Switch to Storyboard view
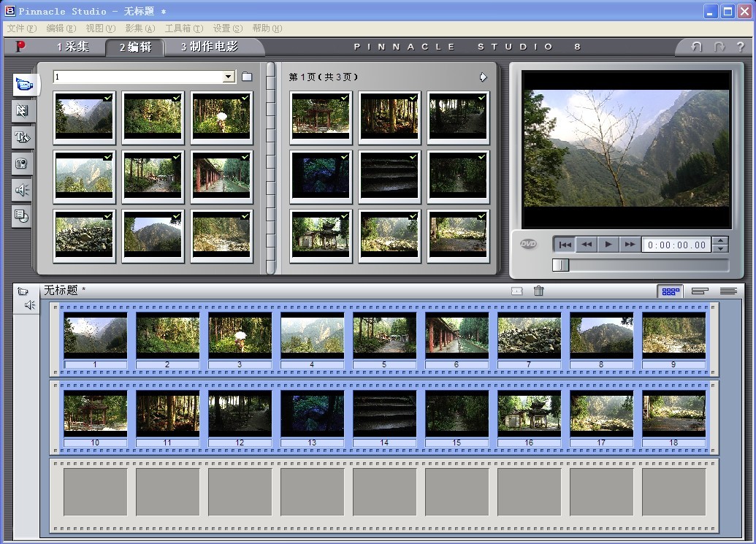Screen dimensions: 756x544 coord(670,291)
